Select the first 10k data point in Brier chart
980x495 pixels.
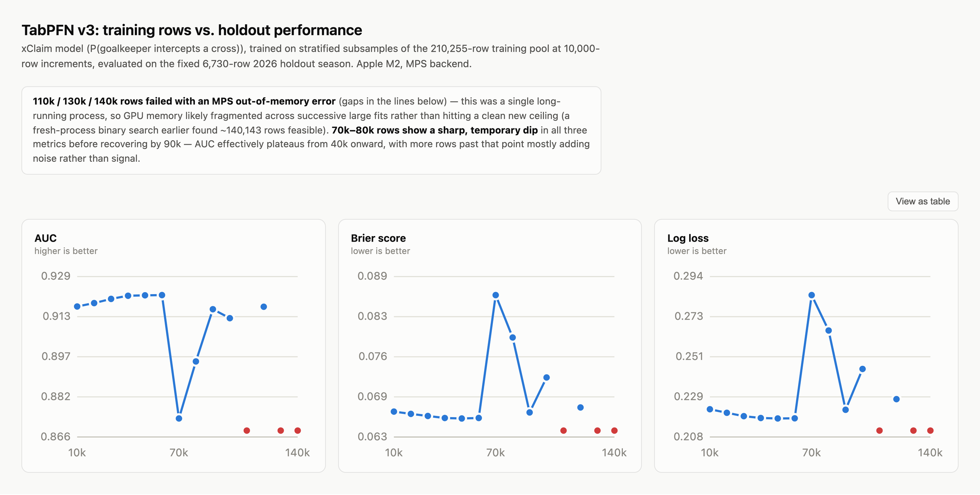(x=394, y=411)
